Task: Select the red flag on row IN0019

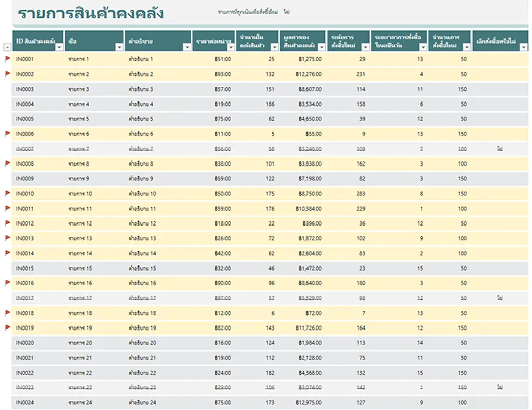Action: pyautogui.click(x=7, y=327)
